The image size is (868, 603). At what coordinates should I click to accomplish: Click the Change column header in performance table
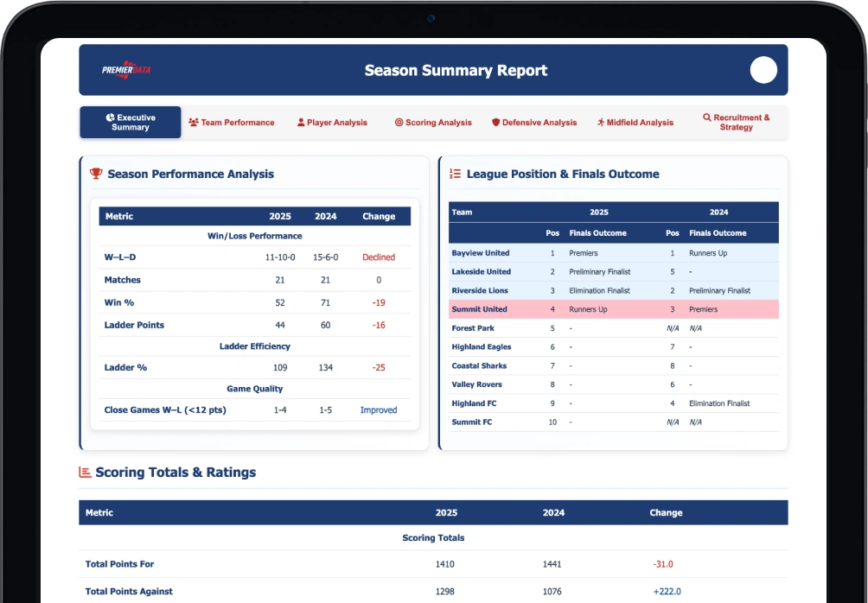[379, 216]
